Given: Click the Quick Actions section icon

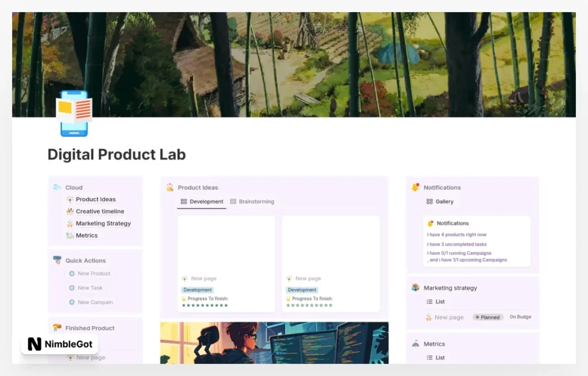Looking at the screenshot, I should point(57,260).
